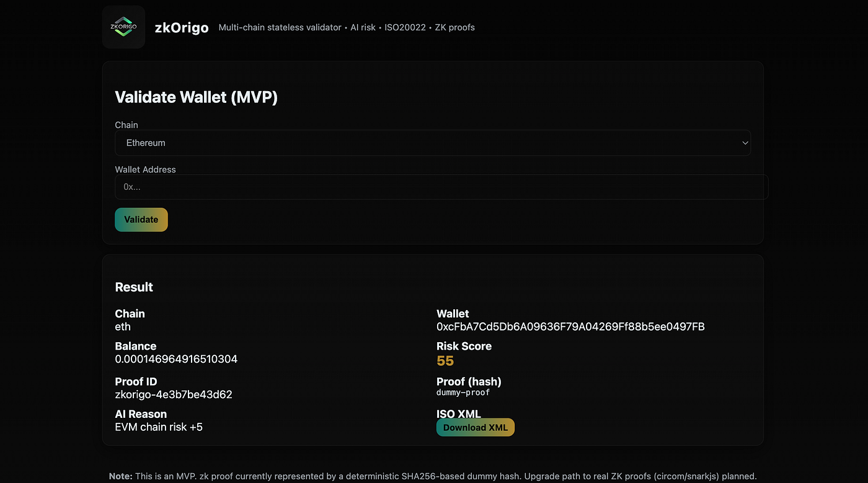Click the Result section heading

pos(134,287)
